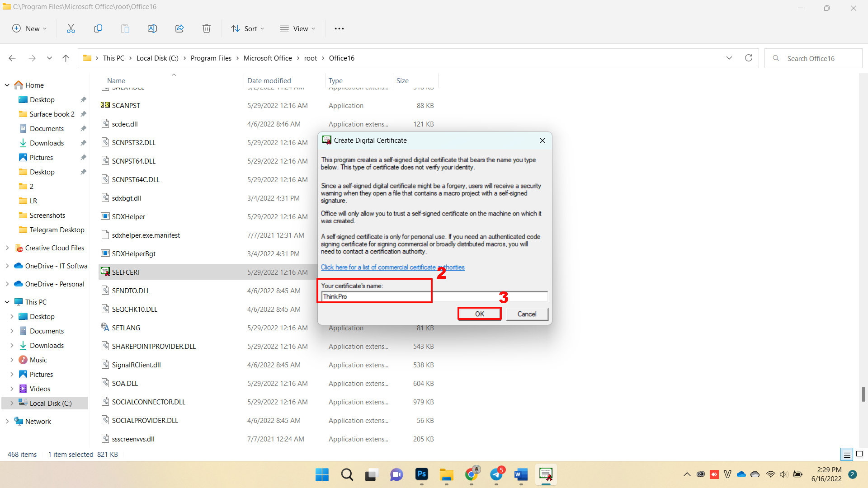
Task: Open Task View on the taskbar
Action: pos(372,474)
